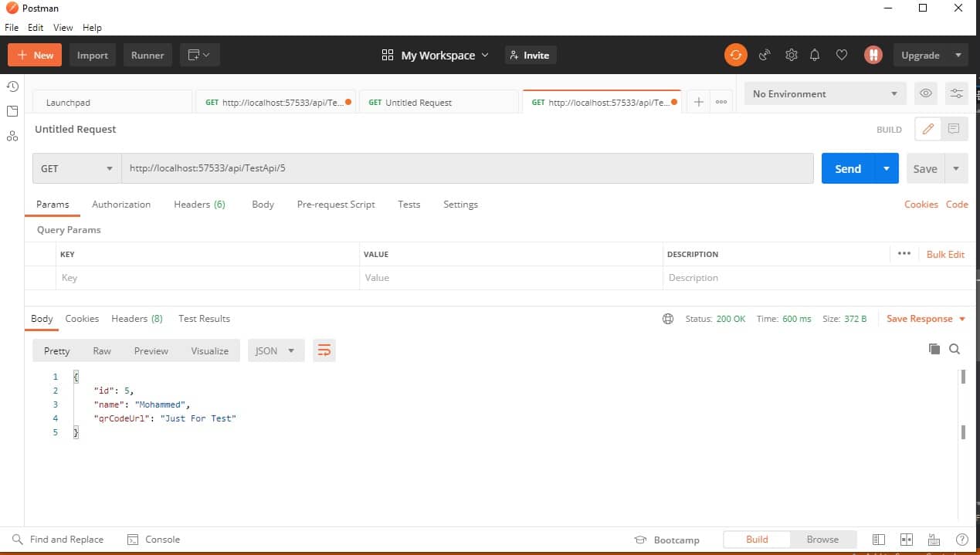Open the History panel in the sidebar
The image size is (980, 555).
pyautogui.click(x=12, y=86)
